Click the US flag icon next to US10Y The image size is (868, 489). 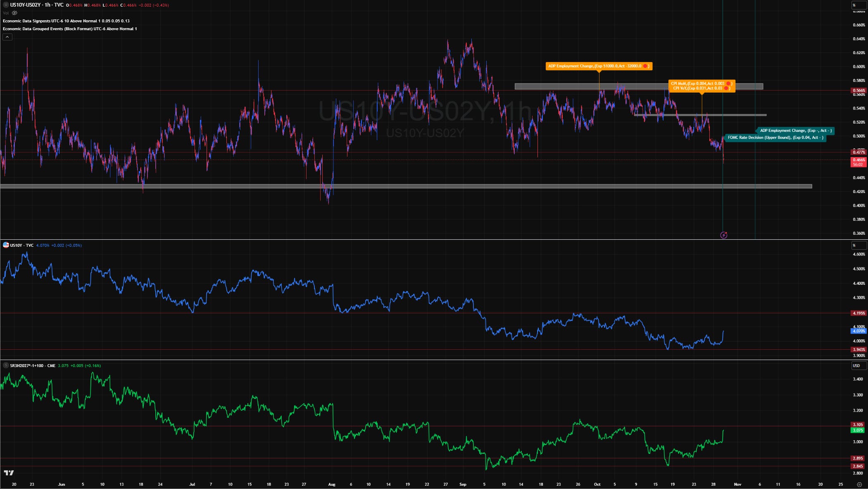pyautogui.click(x=6, y=245)
